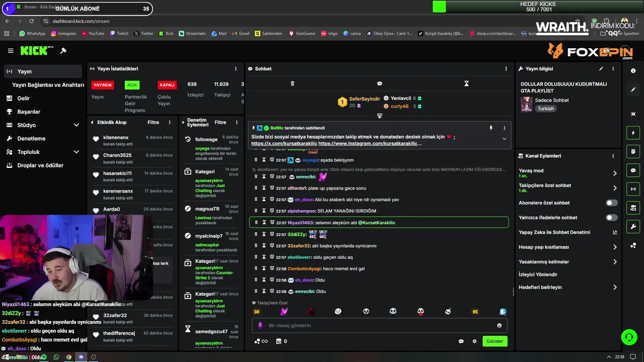Open the emoji picker in the message box
Screen dimensions: 644x362
click(499, 325)
